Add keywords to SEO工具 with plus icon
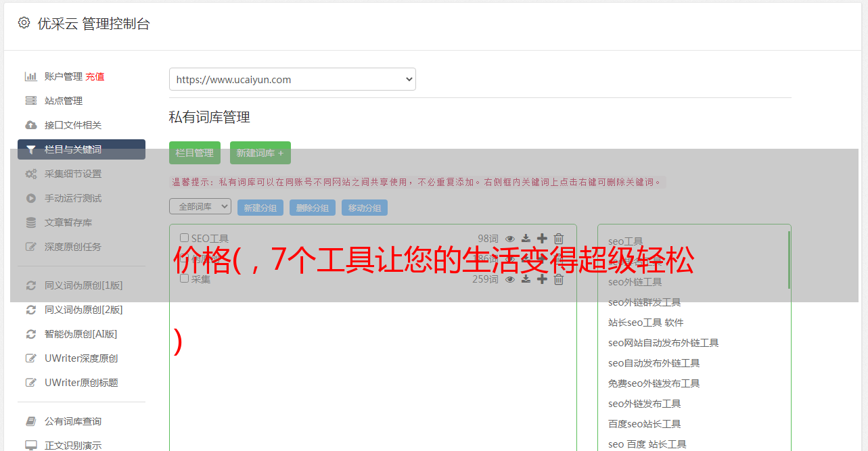The width and height of the screenshot is (868, 451). [542, 239]
